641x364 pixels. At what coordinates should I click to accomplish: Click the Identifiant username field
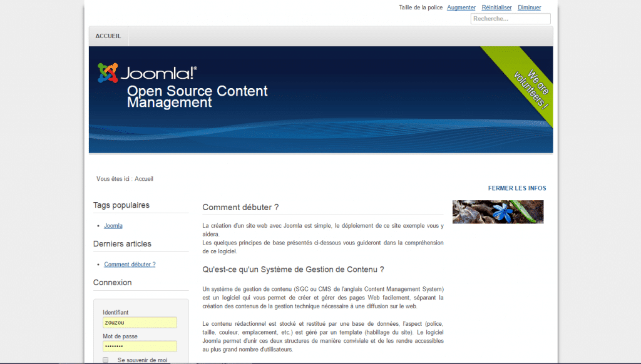(140, 323)
